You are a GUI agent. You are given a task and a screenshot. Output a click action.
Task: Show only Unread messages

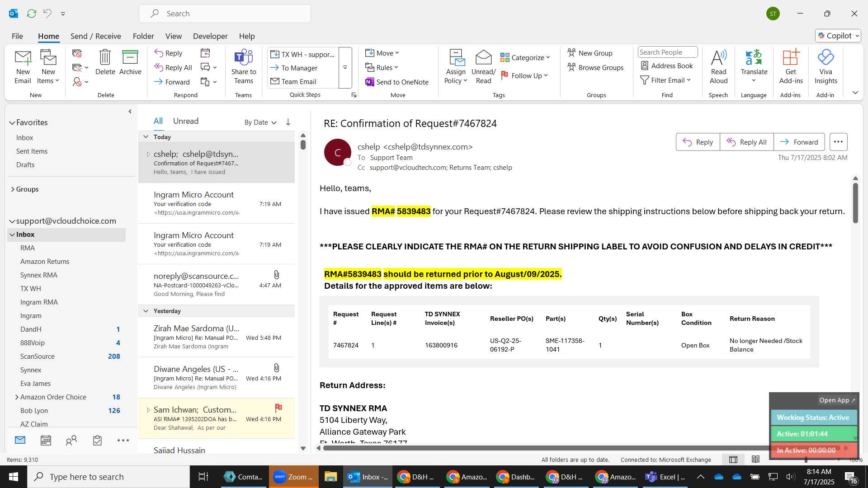click(x=186, y=121)
